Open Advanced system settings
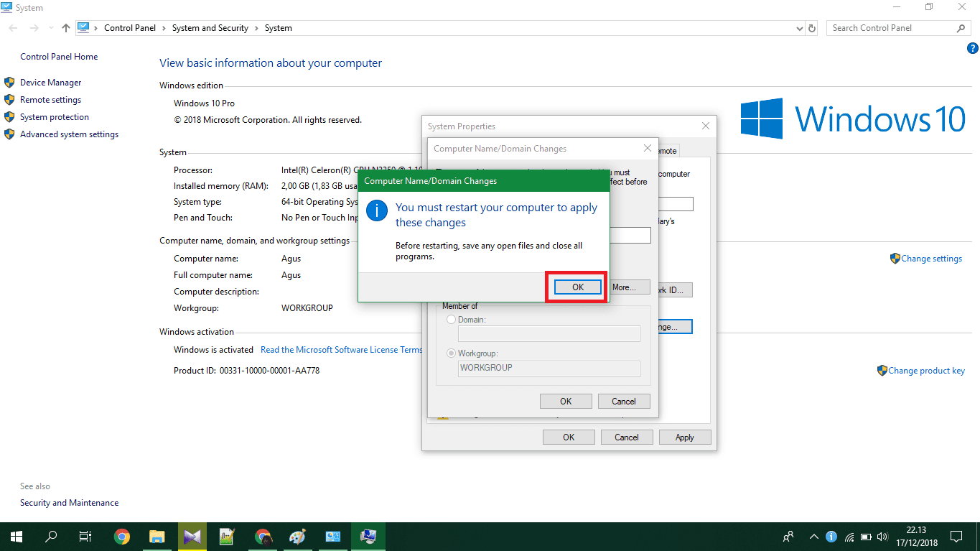Image resolution: width=980 pixels, height=551 pixels. point(68,134)
